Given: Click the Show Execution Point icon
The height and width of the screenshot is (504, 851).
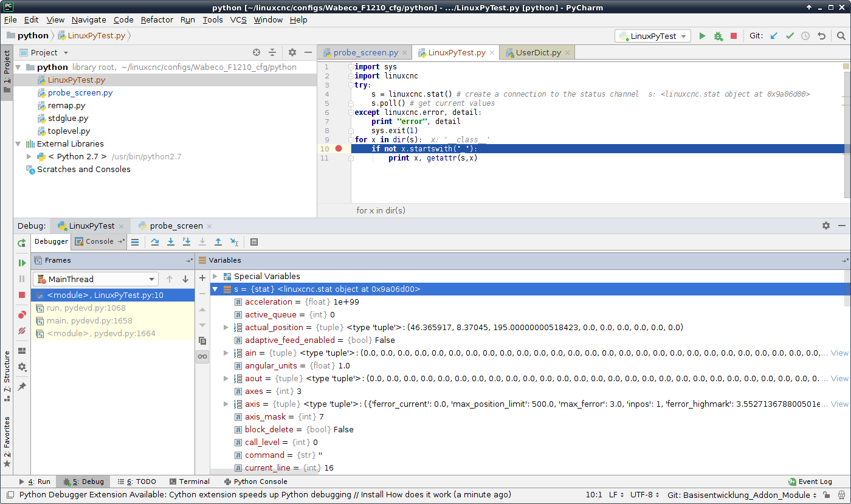Looking at the screenshot, I should click(x=135, y=242).
